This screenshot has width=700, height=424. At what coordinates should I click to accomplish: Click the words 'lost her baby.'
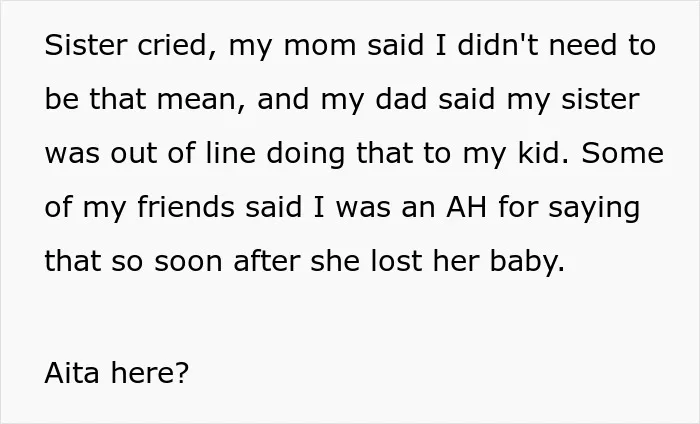tap(467, 262)
